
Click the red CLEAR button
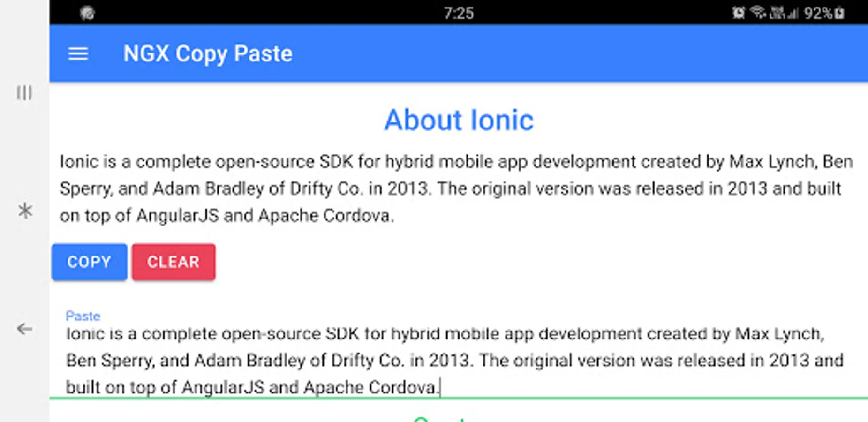[x=174, y=262]
